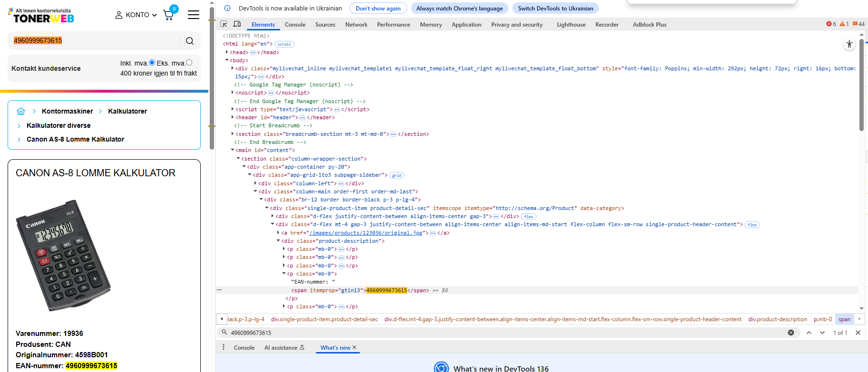The width and height of the screenshot is (868, 372).
Task: Open the Memory tab
Action: coord(431,25)
